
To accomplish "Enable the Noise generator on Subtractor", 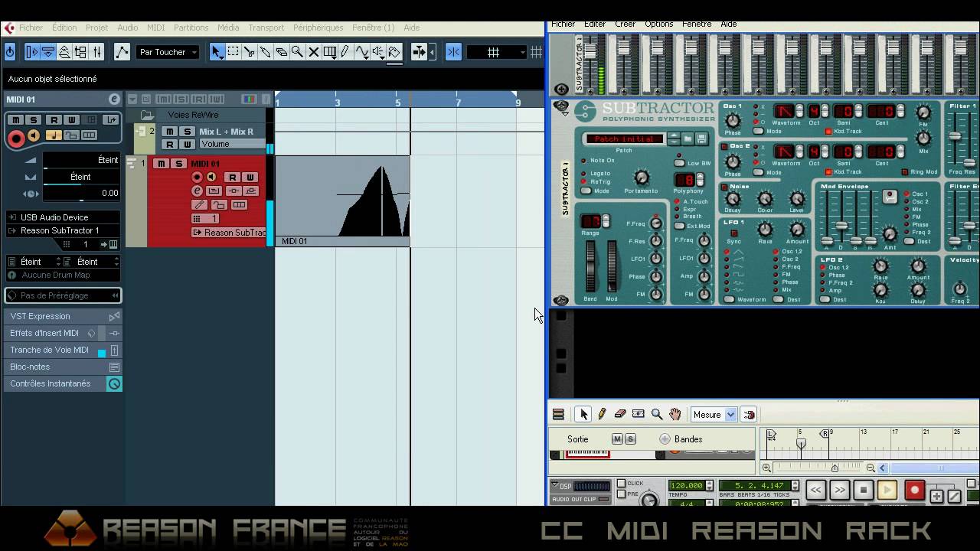I will 724,187.
